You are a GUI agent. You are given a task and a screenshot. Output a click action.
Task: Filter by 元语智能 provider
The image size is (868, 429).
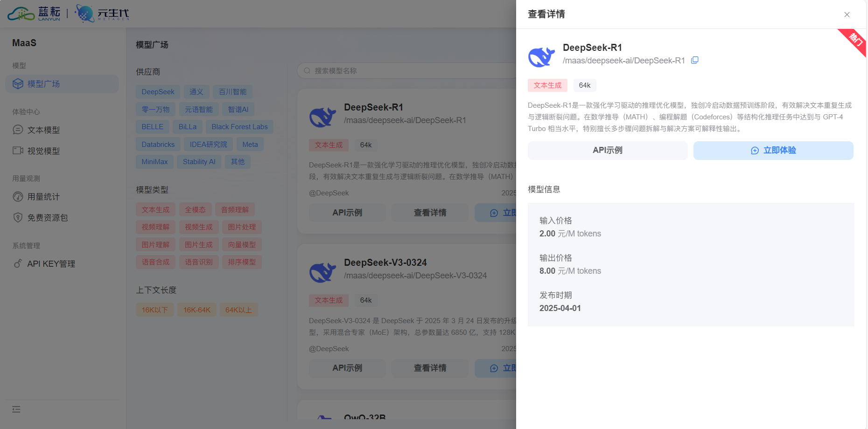[x=199, y=110]
